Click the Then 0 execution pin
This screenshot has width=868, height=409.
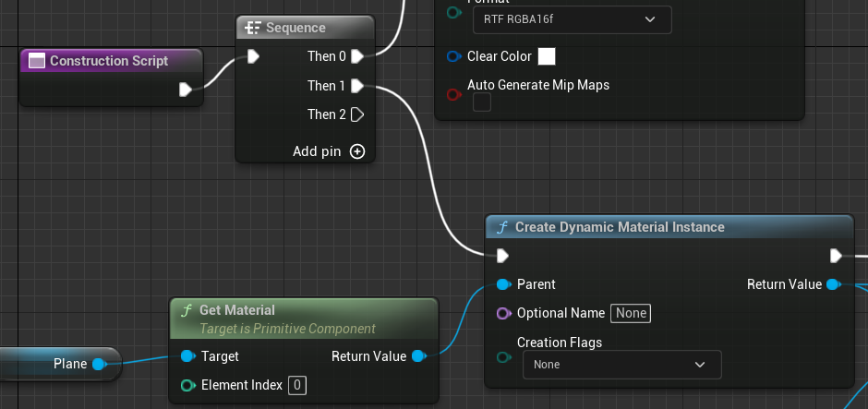click(x=357, y=56)
